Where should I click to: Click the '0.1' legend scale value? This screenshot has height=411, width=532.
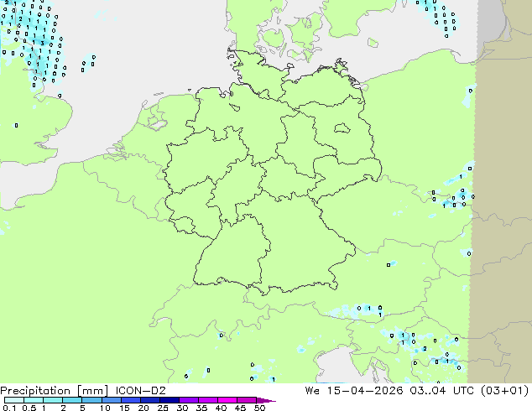[x=9, y=408]
